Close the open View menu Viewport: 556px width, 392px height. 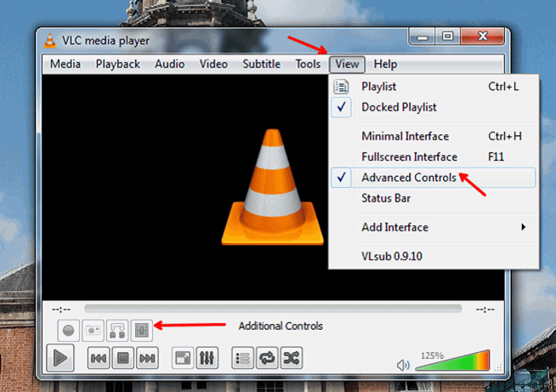(x=347, y=65)
